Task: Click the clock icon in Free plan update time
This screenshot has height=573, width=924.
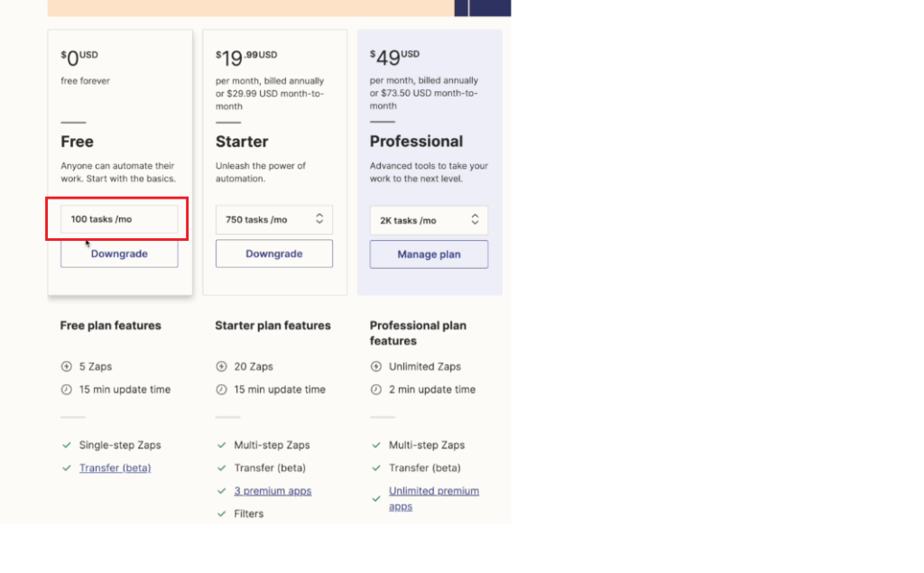Action: pyautogui.click(x=67, y=389)
